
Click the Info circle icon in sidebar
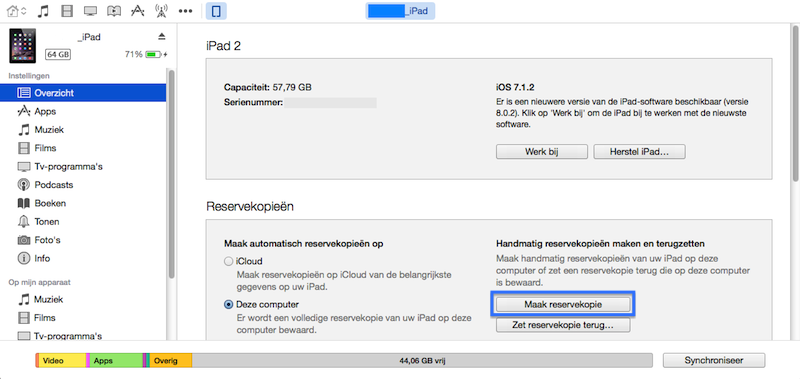pos(23,258)
